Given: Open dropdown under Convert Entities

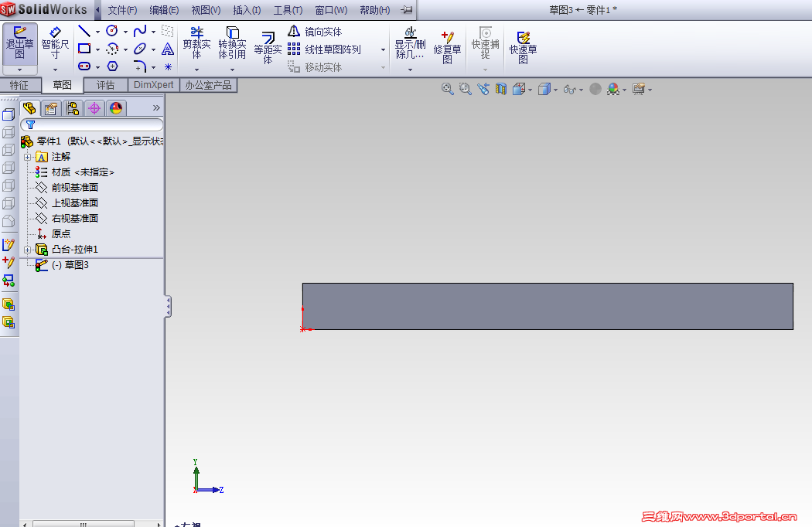Looking at the screenshot, I should [x=232, y=70].
